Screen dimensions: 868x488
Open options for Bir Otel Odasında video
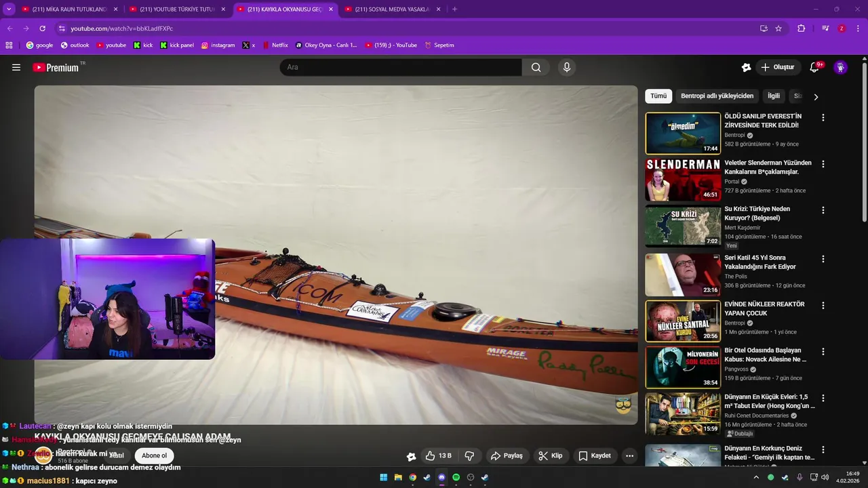tap(823, 352)
